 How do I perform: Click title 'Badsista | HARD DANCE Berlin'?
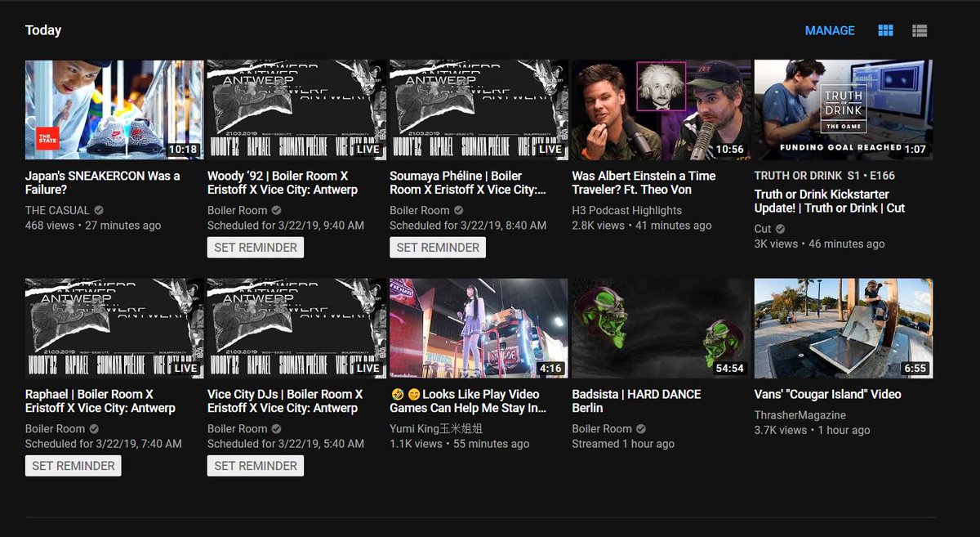[636, 401]
